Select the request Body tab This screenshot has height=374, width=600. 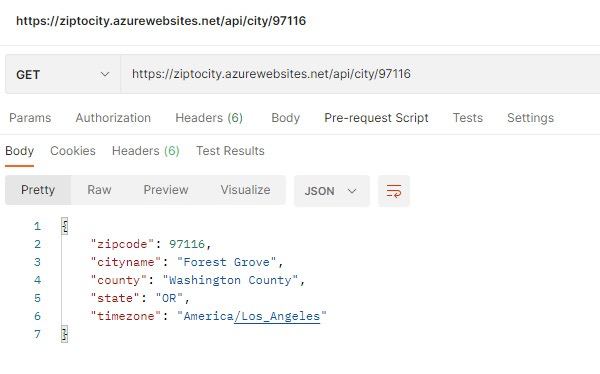pyautogui.click(x=285, y=118)
